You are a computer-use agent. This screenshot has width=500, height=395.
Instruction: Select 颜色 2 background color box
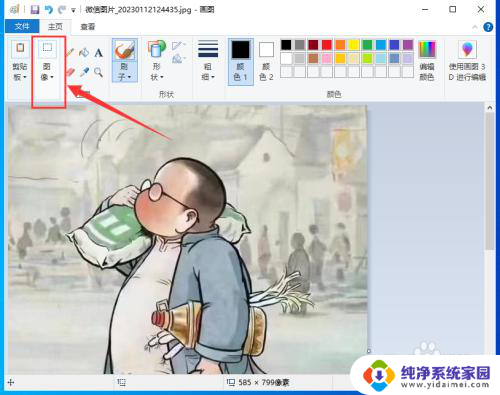click(266, 61)
